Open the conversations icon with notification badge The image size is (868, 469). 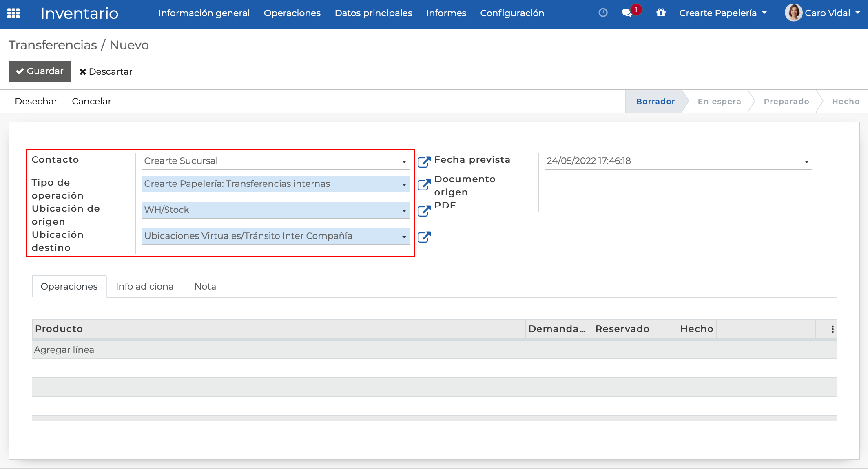tap(627, 13)
